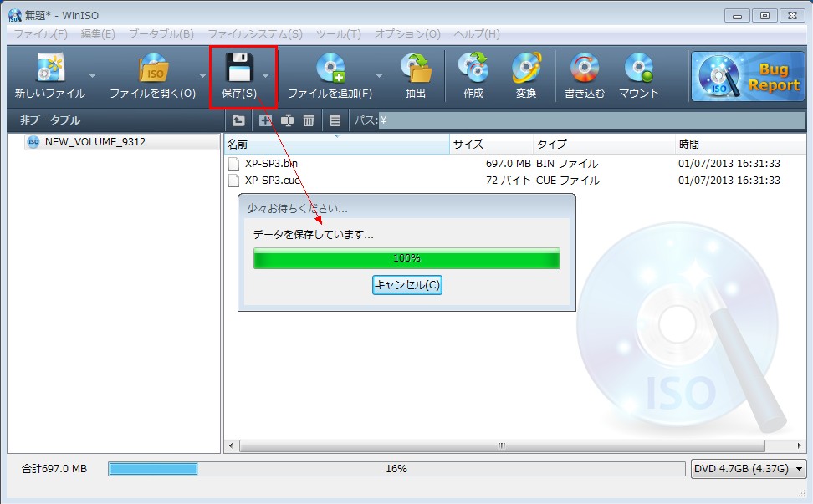Sort by 時間 column header
Viewport: 813px width, 504px height.
coord(740,144)
